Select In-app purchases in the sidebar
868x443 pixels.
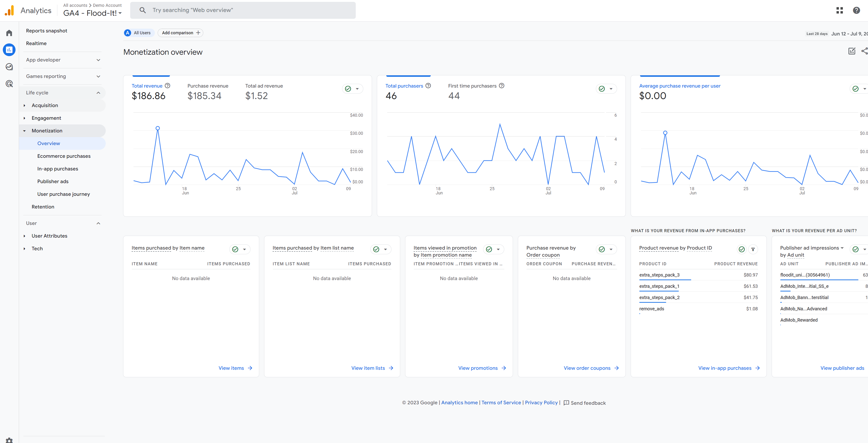point(58,169)
